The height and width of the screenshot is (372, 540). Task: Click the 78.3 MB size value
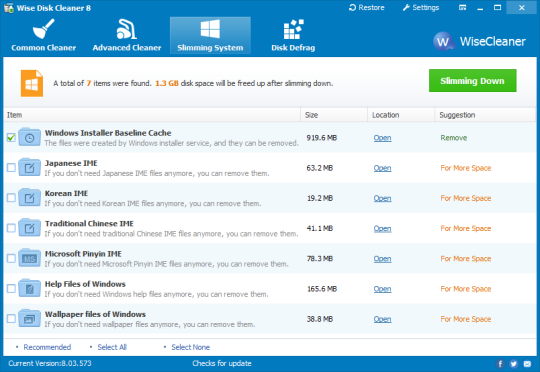coord(320,259)
